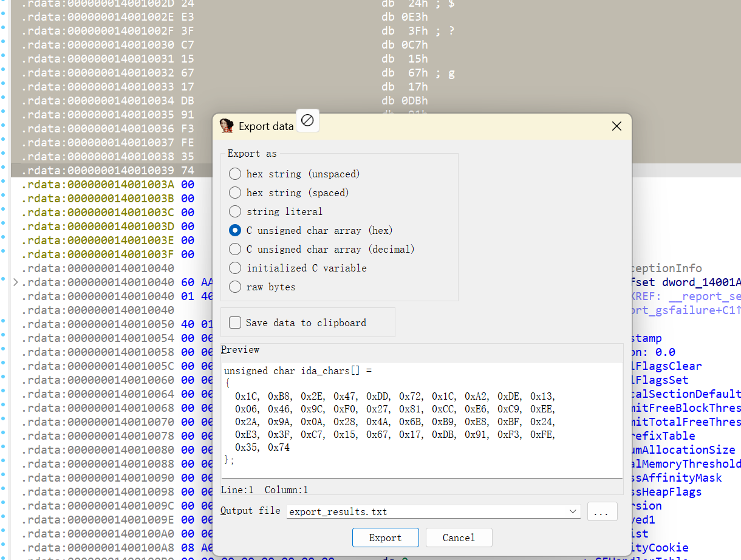Viewport: 741px width, 560px height.
Task: Expand the collapse arrow at address 140010040
Action: [x=16, y=282]
